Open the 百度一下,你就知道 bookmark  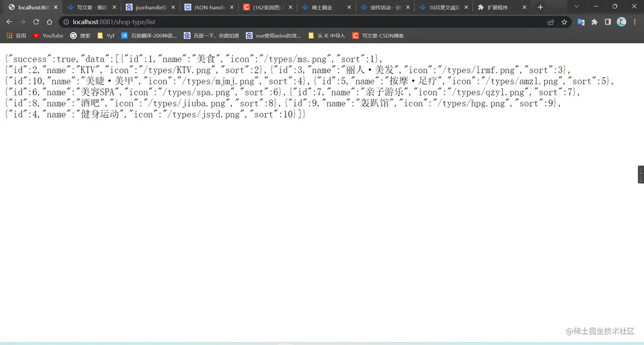coord(211,36)
